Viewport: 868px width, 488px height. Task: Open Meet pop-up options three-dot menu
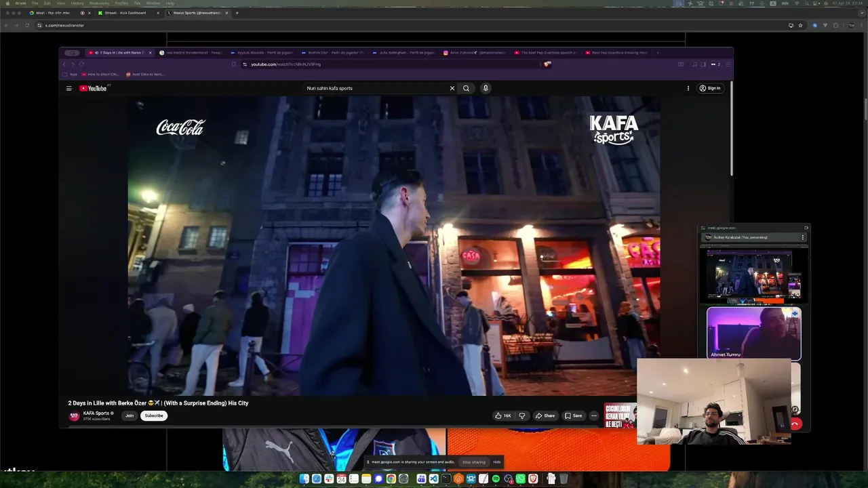click(x=803, y=237)
